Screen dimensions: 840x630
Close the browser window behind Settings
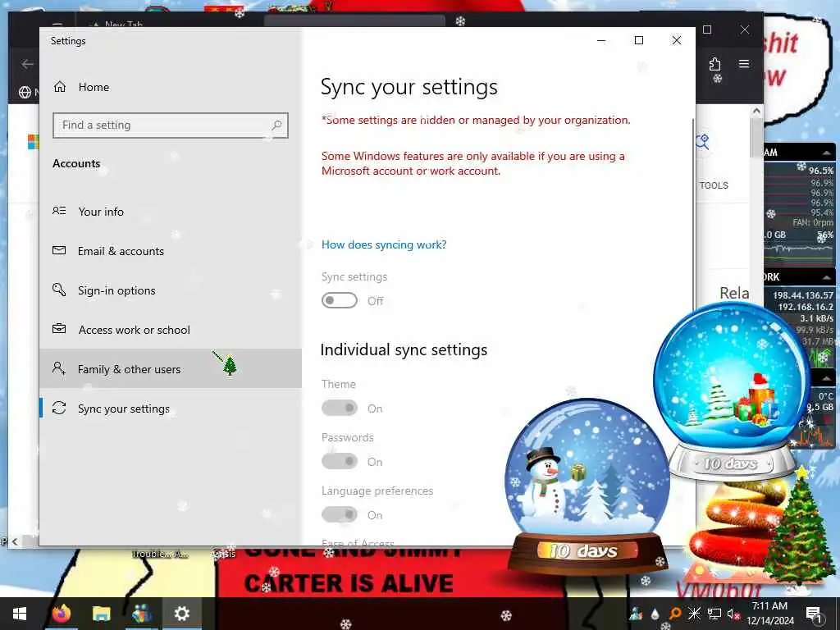[745, 30]
